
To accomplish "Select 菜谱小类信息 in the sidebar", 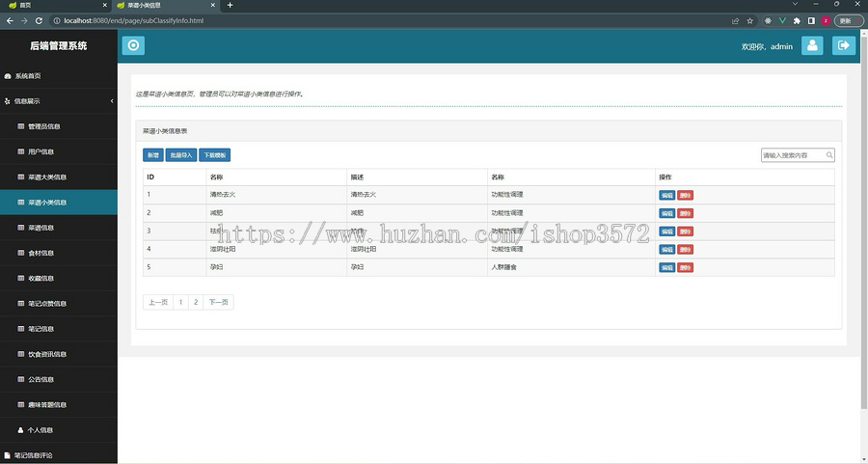I will tap(58, 203).
